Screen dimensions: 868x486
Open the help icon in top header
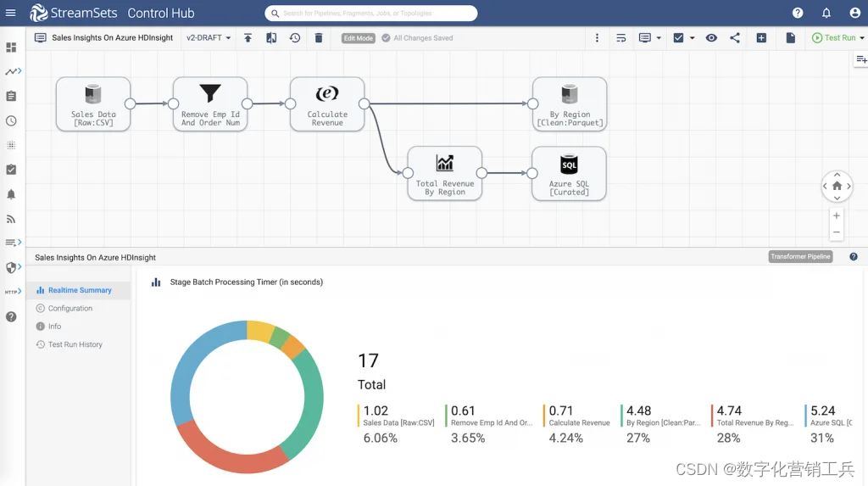click(x=798, y=13)
